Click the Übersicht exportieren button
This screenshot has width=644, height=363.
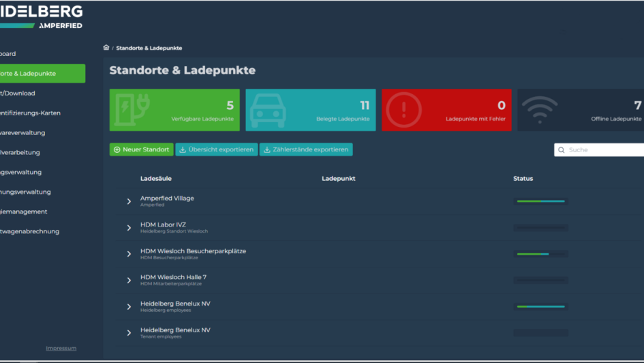pos(217,149)
